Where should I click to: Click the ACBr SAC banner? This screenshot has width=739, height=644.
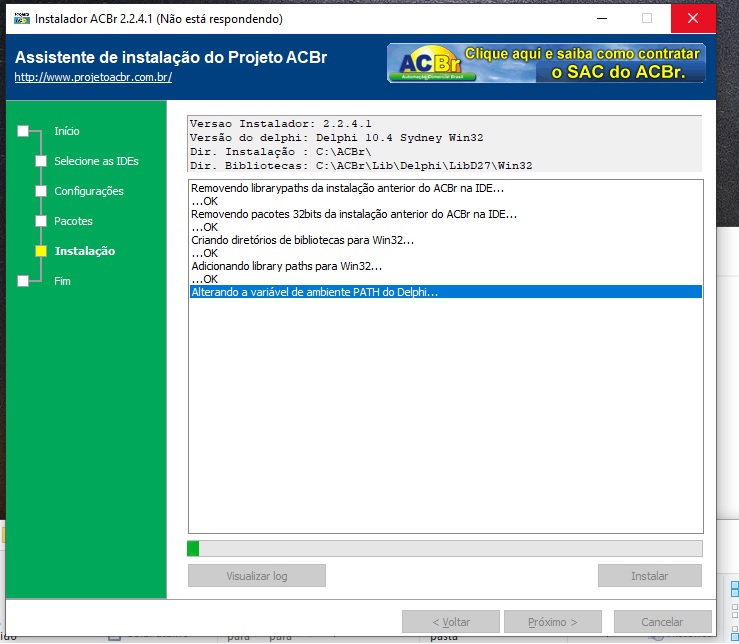pos(546,63)
